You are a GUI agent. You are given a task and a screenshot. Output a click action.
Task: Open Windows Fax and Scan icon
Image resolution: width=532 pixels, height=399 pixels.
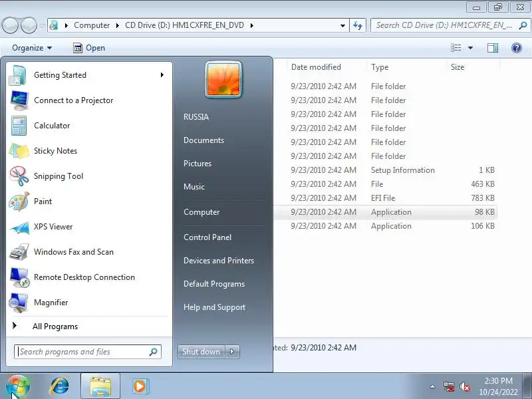pos(19,252)
